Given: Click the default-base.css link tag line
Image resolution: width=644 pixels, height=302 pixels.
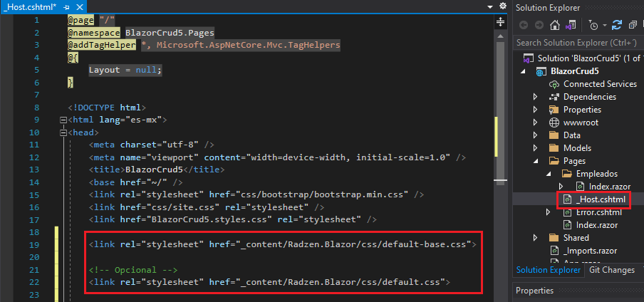Looking at the screenshot, I should pyautogui.click(x=282, y=245).
